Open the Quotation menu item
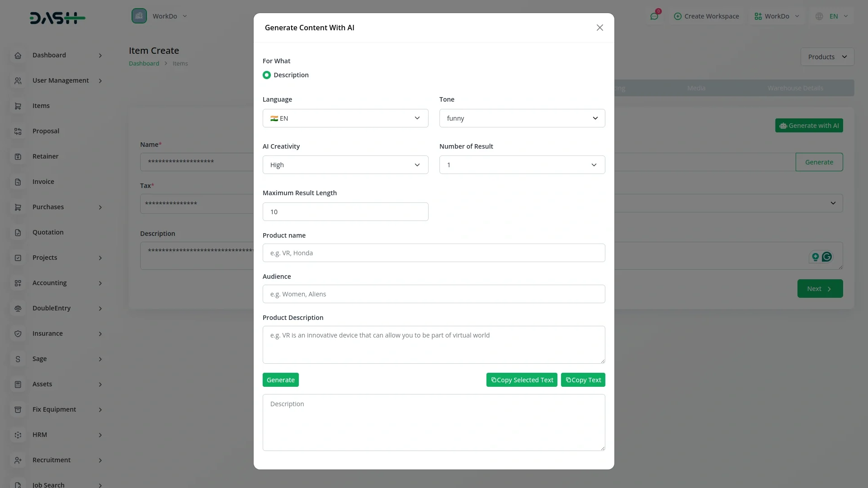The width and height of the screenshot is (868, 488). pyautogui.click(x=48, y=232)
